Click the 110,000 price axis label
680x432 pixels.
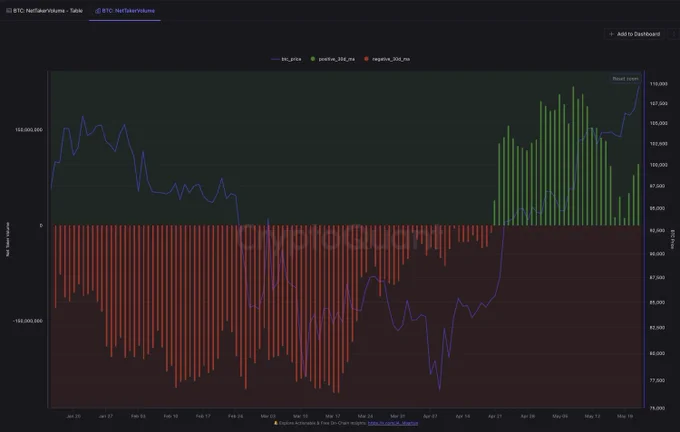tap(658, 84)
